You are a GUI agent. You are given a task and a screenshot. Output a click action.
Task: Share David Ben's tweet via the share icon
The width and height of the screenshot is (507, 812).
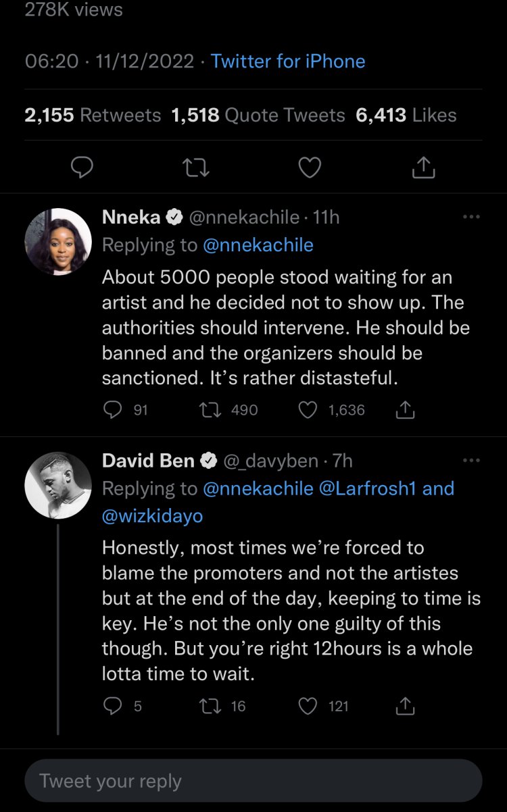(404, 706)
